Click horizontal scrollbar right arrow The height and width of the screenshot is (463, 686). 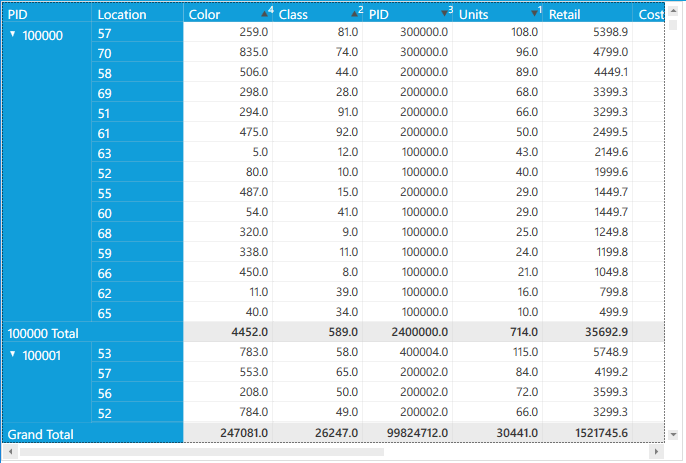coord(659,452)
